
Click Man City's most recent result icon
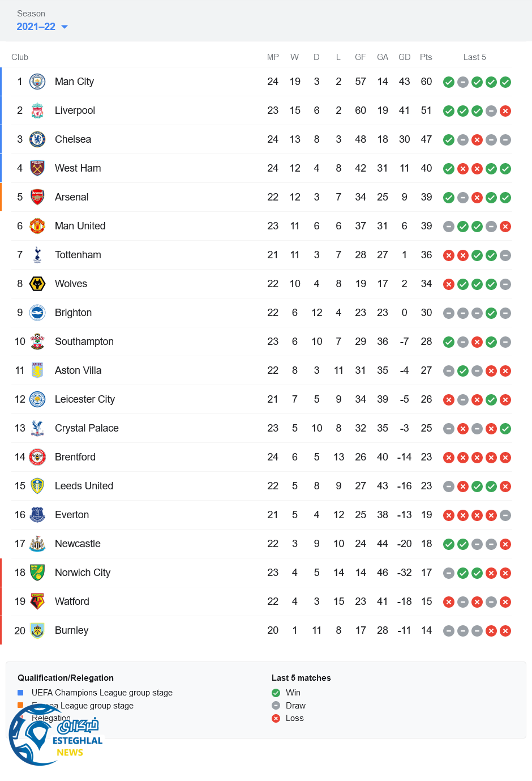click(505, 82)
